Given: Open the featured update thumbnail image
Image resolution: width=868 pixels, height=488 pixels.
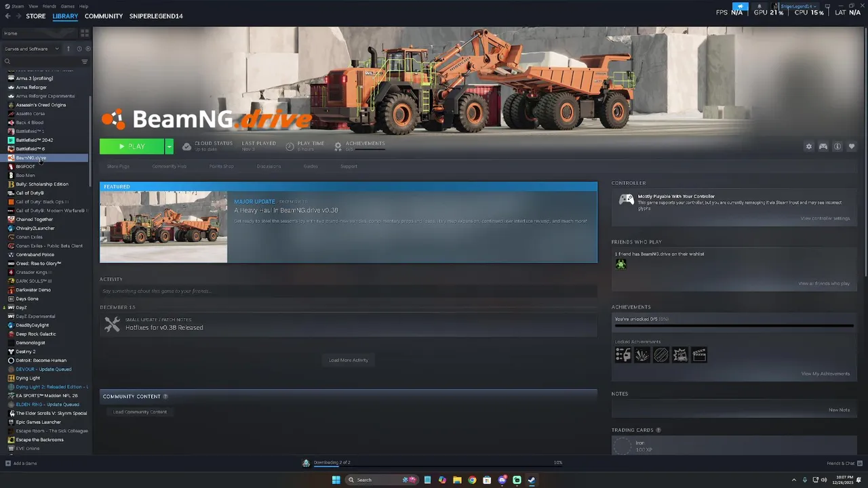Looking at the screenshot, I should tap(163, 227).
